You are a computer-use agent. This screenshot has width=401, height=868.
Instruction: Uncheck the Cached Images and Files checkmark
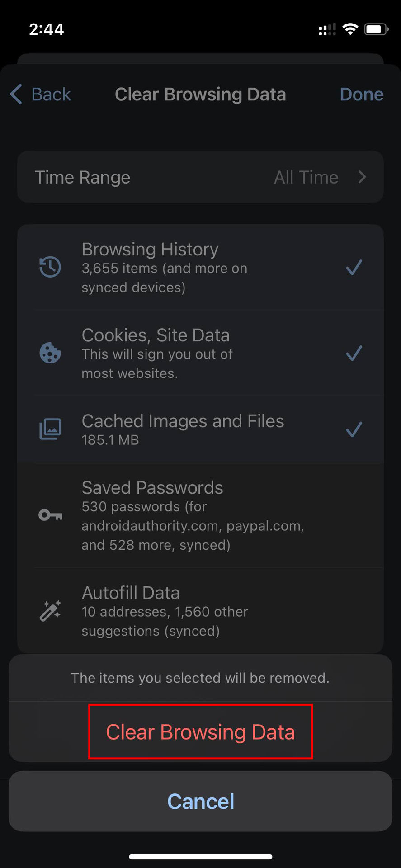(354, 429)
